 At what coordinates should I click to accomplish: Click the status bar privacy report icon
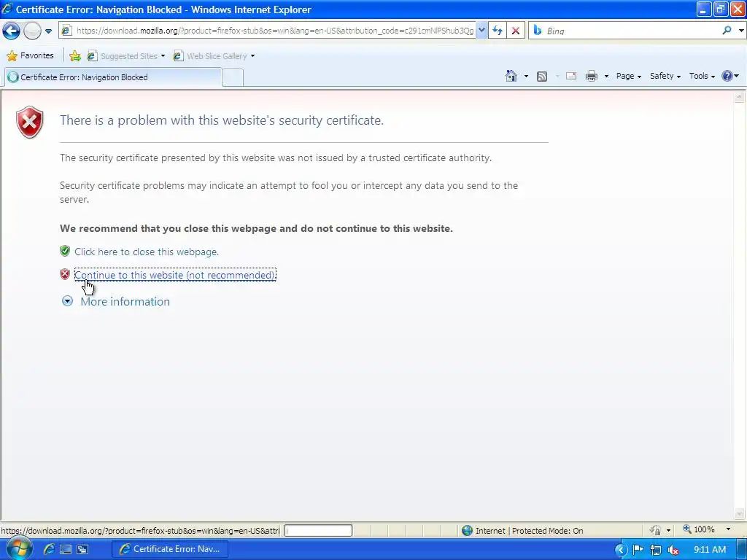coord(656,530)
